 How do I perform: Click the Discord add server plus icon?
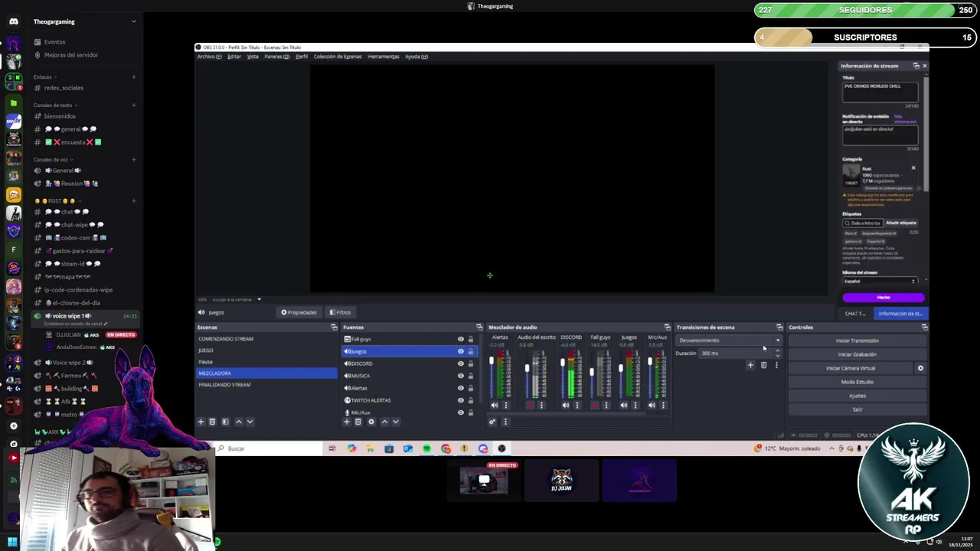coord(13,425)
